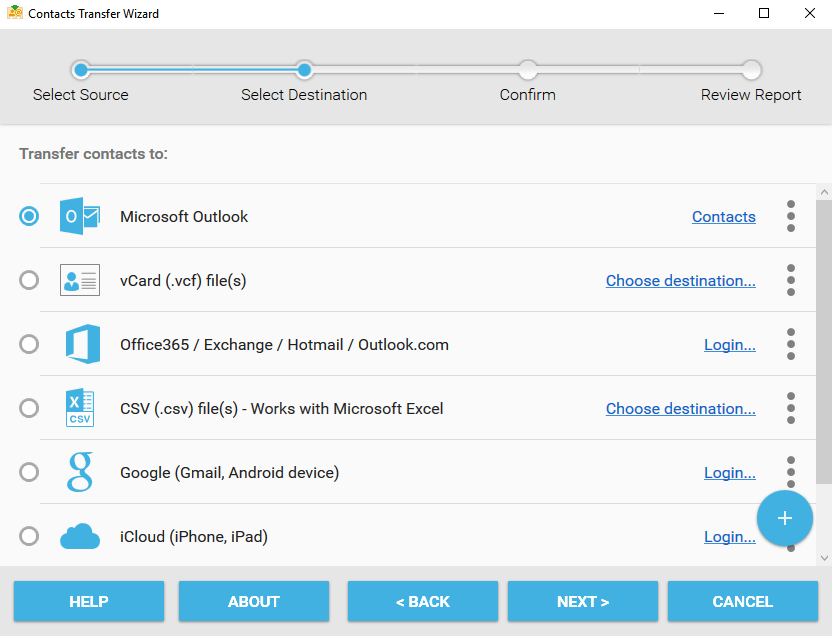Click the round plus add button

(784, 518)
